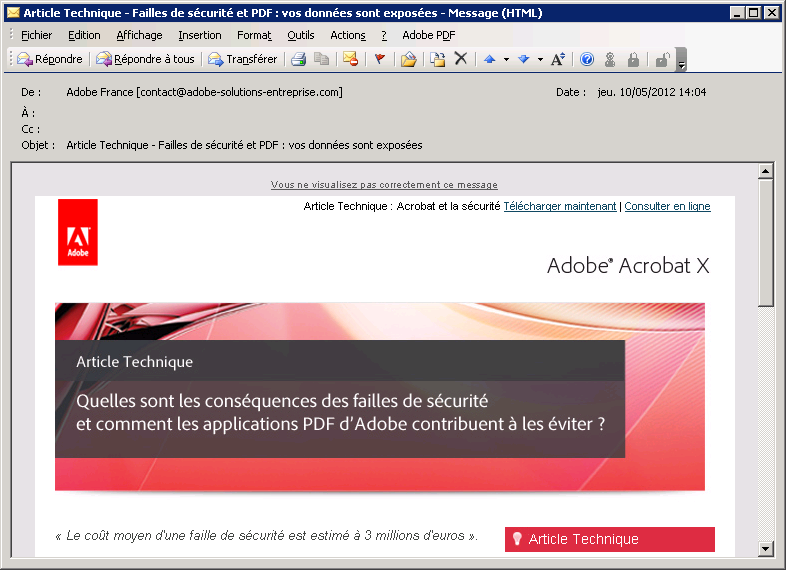This screenshot has width=786, height=570.
Task: Click Répondre à tous button
Action: click(x=145, y=59)
